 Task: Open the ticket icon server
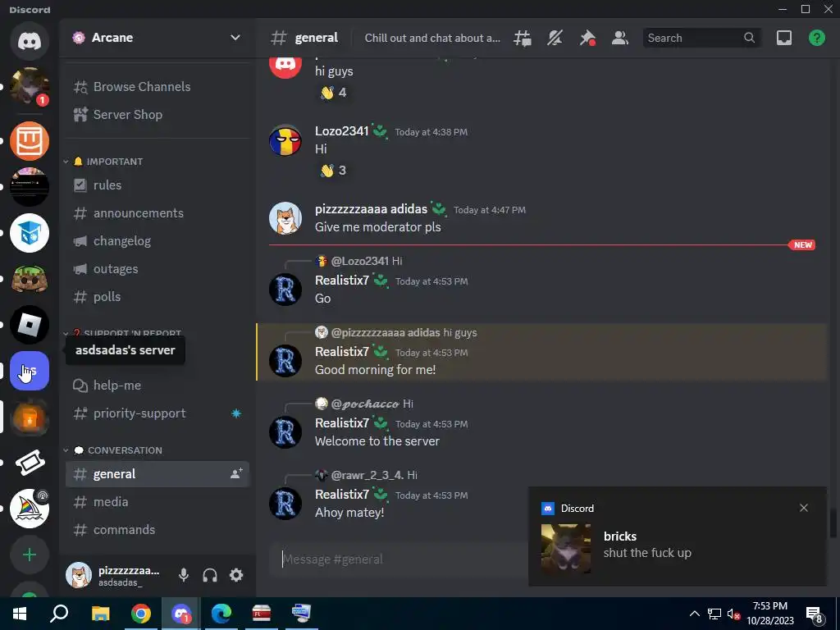(30, 463)
